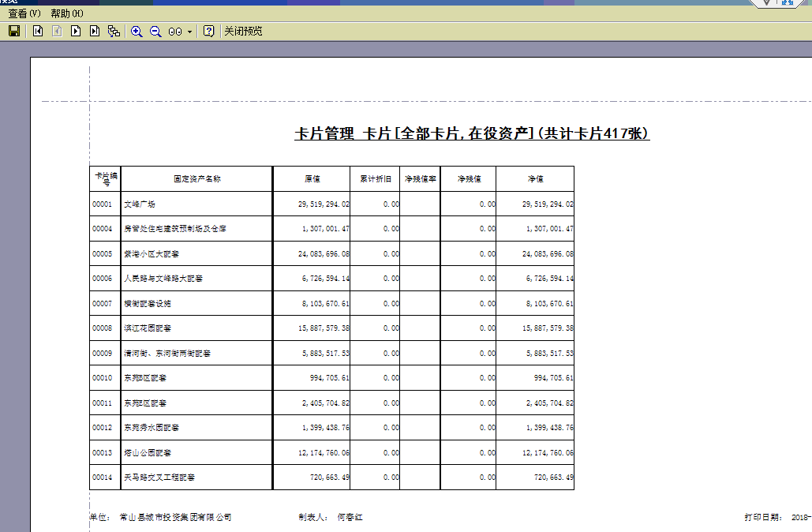This screenshot has height=532, width=812.
Task: Click asset name 人民路与文峰路大配套
Action: pos(163,278)
